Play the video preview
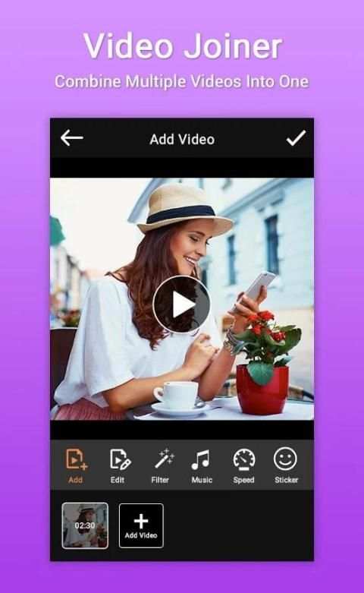Viewport: 364px width, 593px height. (182, 304)
